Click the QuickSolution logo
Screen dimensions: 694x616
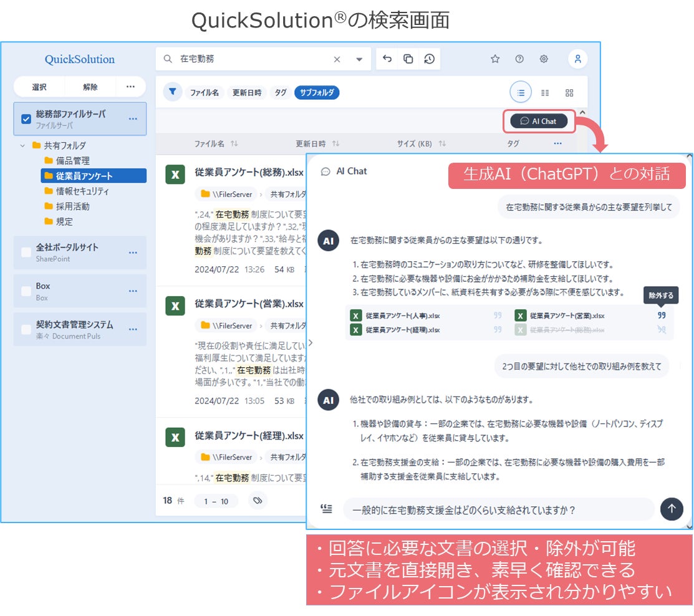(80, 59)
